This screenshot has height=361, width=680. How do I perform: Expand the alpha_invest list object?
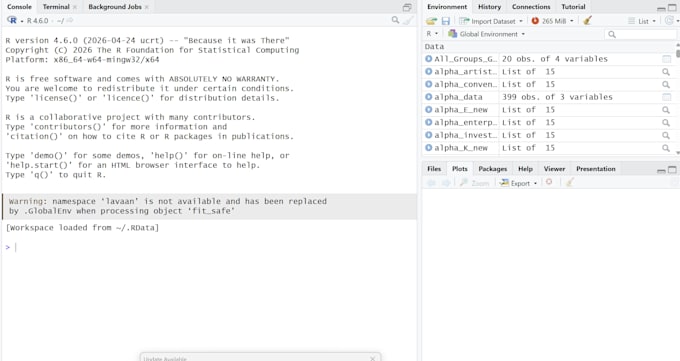tap(428, 135)
